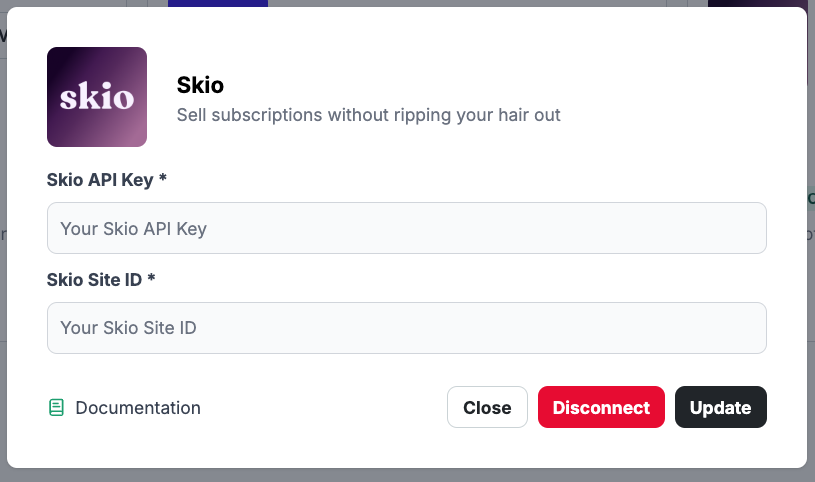
Task: Click the Skio API Key label
Action: (x=100, y=180)
